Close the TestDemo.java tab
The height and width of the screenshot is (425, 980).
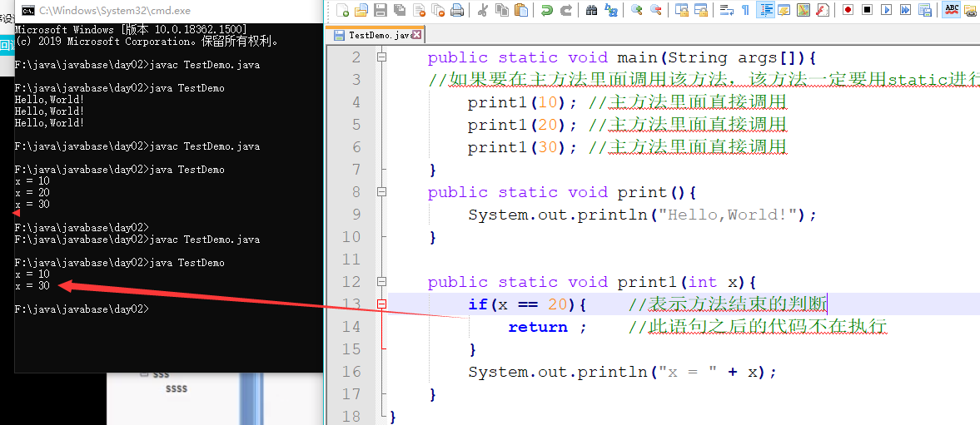click(417, 35)
